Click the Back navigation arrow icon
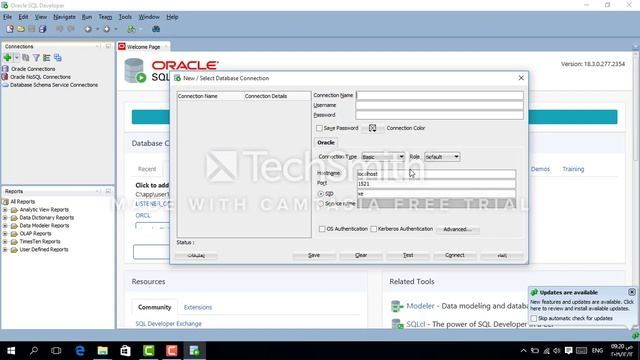Screen dimensions: 640x360 [x=88, y=29]
